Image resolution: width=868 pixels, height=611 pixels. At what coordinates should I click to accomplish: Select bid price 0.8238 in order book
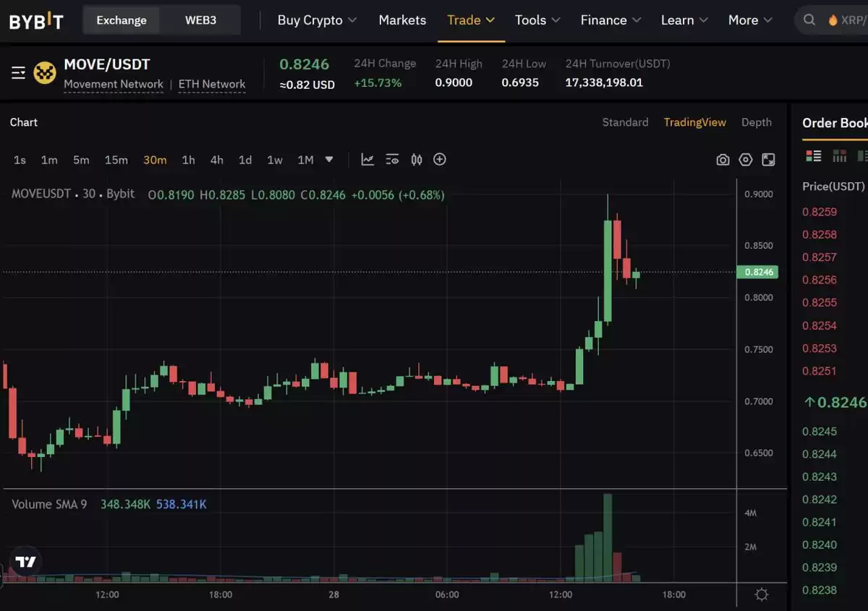820,590
